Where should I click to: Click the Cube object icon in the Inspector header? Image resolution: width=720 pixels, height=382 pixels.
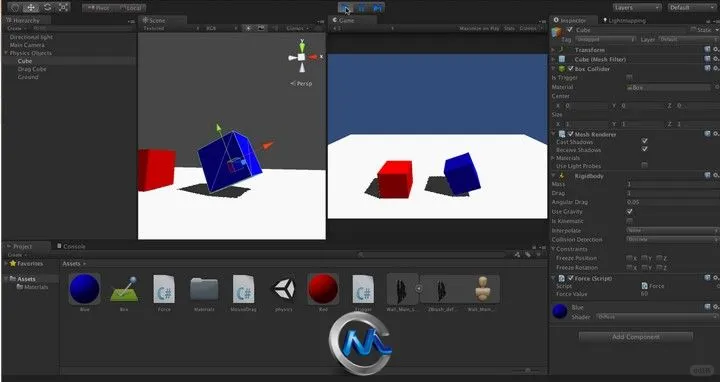click(x=557, y=31)
